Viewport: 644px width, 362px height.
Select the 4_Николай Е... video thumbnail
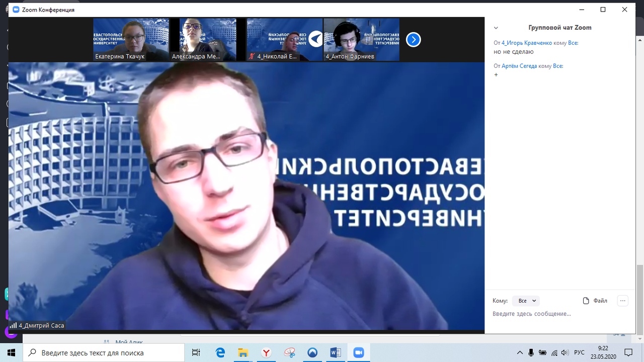[x=284, y=40]
